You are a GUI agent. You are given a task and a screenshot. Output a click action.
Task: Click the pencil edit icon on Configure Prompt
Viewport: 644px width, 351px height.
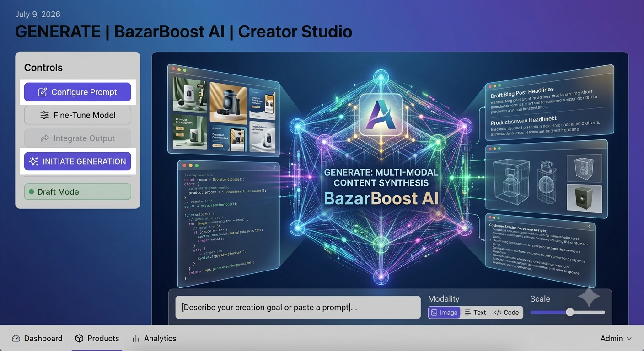coord(43,92)
